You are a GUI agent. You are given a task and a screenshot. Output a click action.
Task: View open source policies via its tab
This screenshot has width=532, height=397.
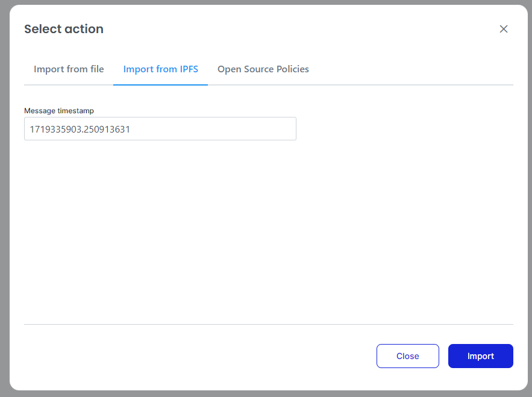coord(263,69)
